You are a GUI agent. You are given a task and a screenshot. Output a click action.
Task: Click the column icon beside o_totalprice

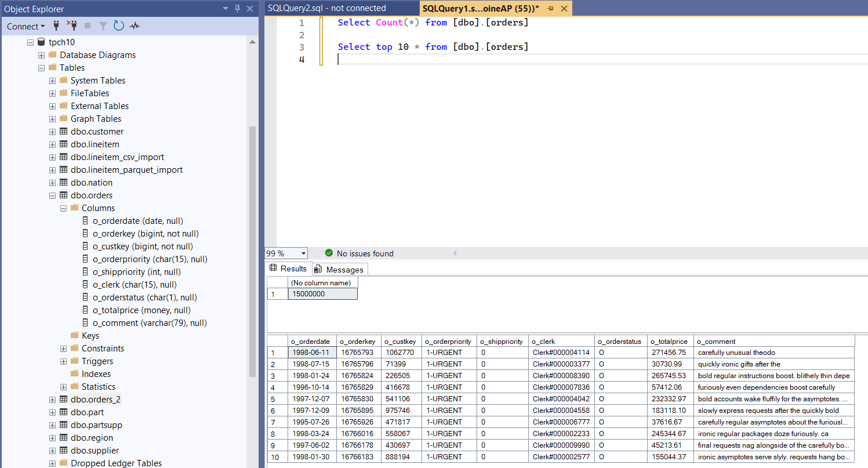tap(85, 310)
